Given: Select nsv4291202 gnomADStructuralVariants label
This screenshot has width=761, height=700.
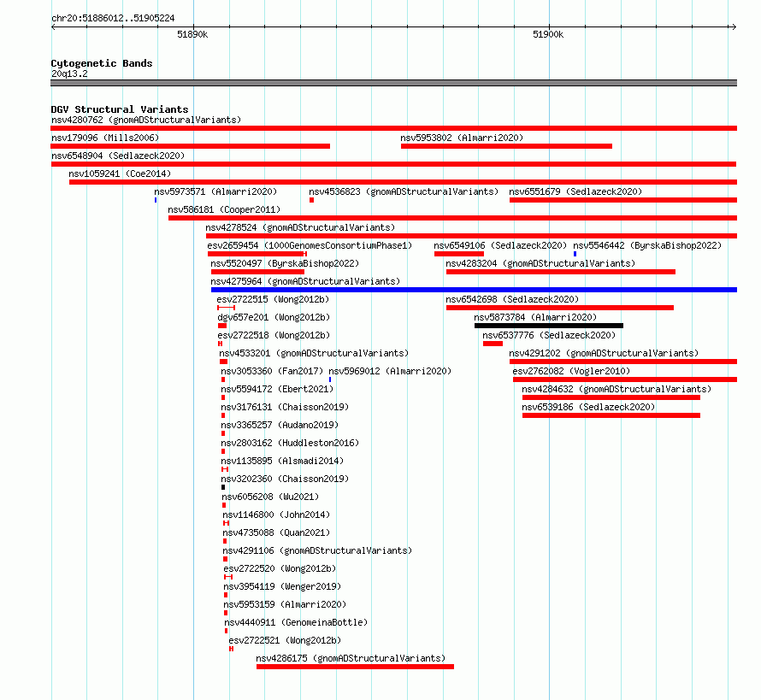Looking at the screenshot, I should (x=604, y=353).
